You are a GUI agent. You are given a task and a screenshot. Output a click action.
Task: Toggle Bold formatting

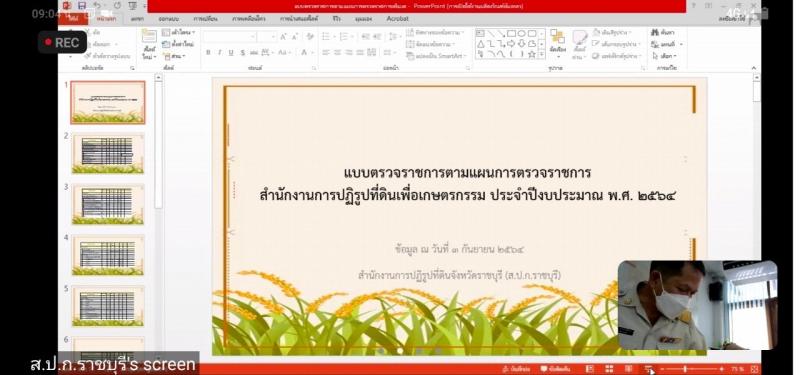pyautogui.click(x=208, y=53)
